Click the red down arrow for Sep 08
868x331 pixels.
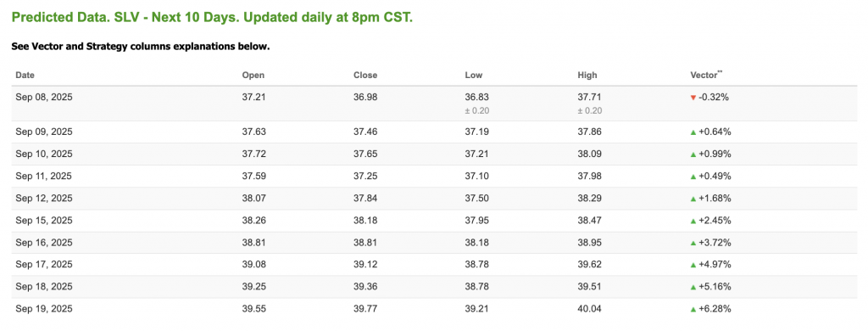693,98
